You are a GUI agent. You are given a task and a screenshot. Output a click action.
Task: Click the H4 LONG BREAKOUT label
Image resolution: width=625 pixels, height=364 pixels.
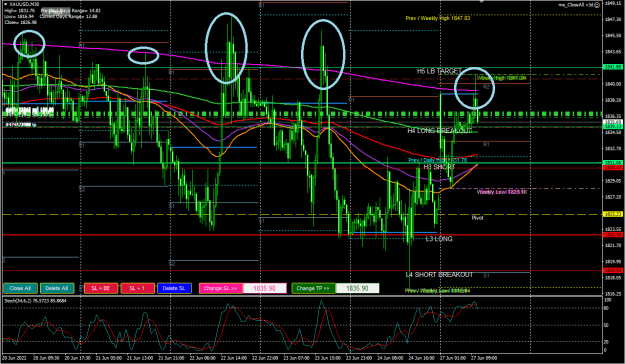[x=439, y=131]
